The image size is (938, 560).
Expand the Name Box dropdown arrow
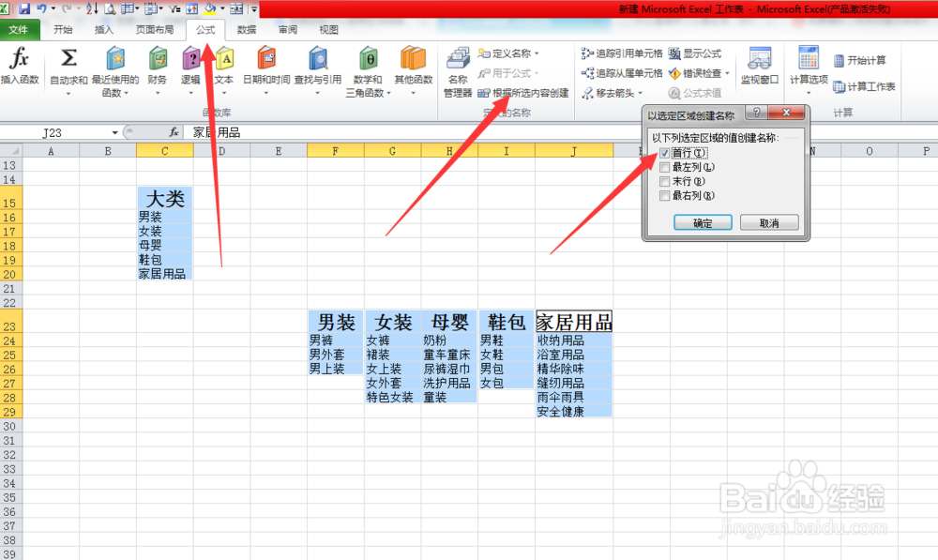pyautogui.click(x=114, y=132)
